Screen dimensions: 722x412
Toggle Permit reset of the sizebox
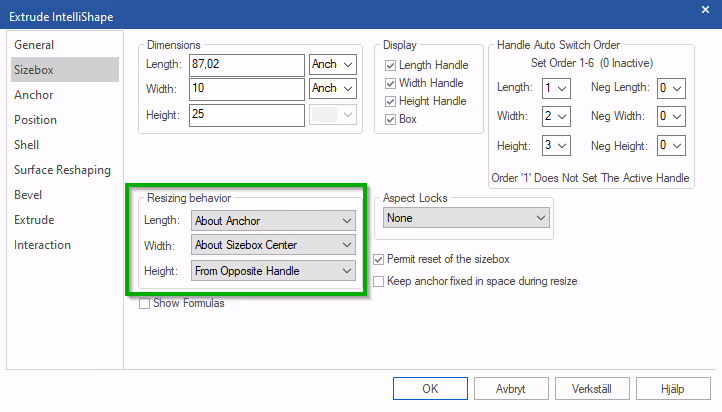(x=378, y=260)
